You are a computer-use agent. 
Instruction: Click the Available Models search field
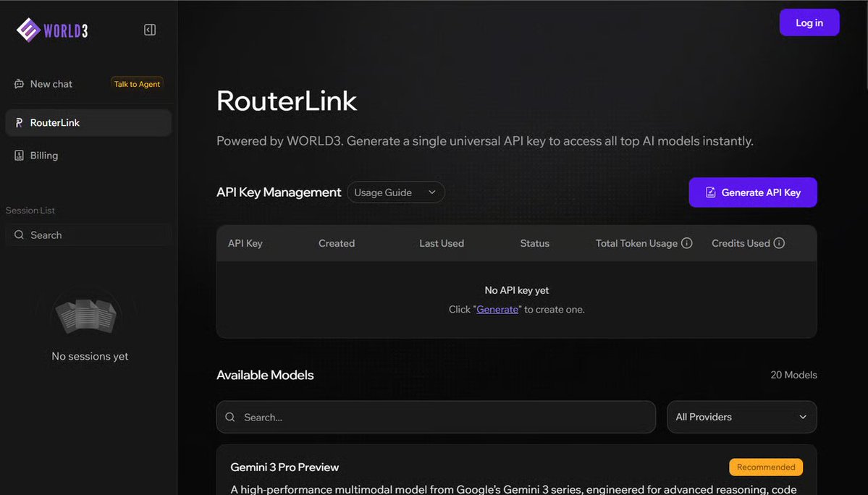pyautogui.click(x=437, y=417)
